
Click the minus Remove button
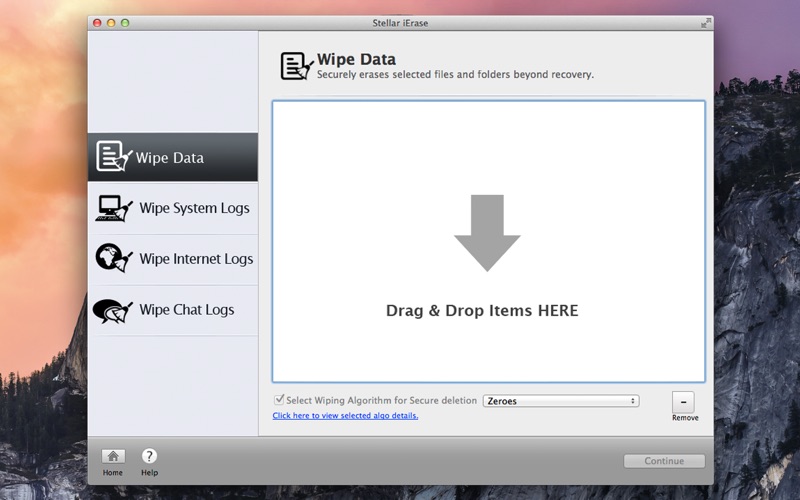click(x=683, y=402)
